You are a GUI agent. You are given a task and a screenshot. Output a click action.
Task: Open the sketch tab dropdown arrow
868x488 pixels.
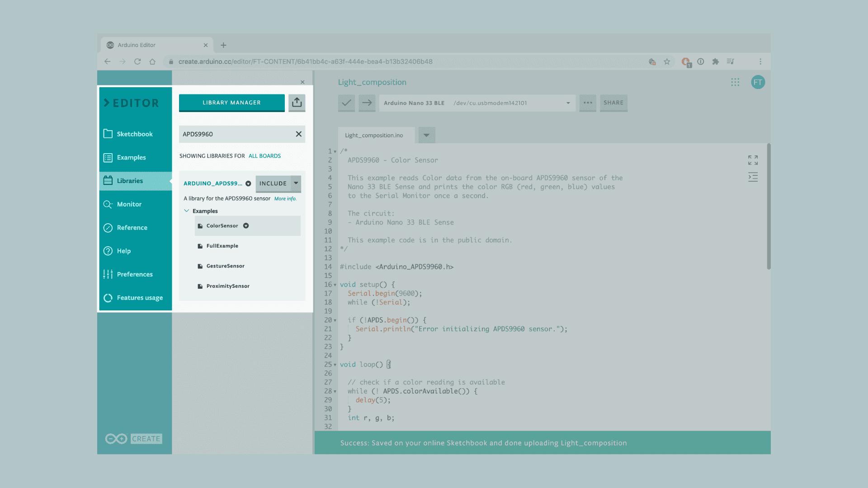point(426,135)
